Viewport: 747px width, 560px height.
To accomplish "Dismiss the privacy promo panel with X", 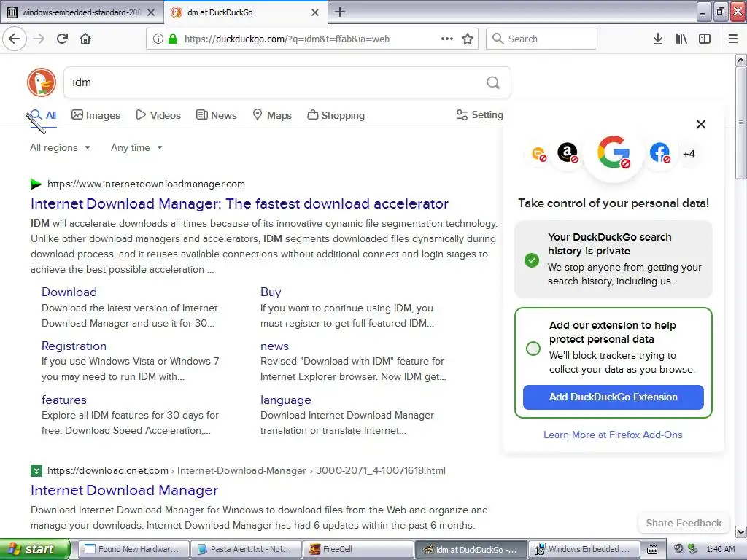I will pyautogui.click(x=701, y=124).
